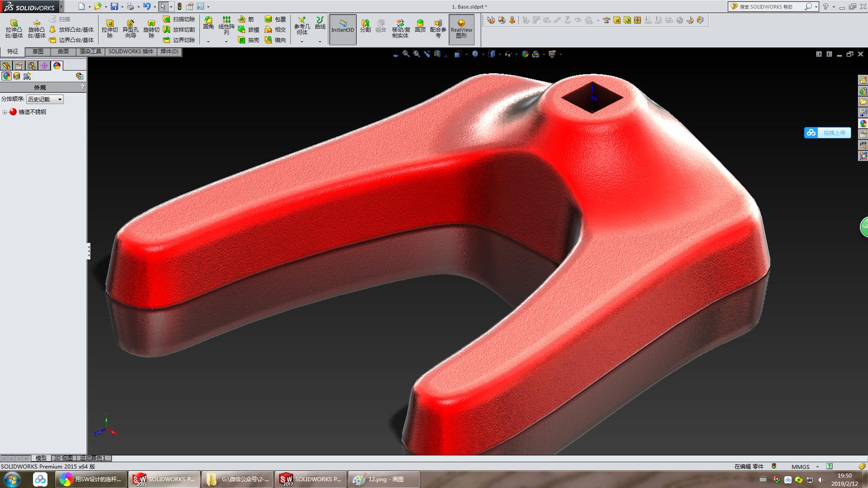Select the 旋转凸台/基体 (Revolved Boss) tool
The height and width of the screenshot is (488, 868).
click(x=37, y=27)
